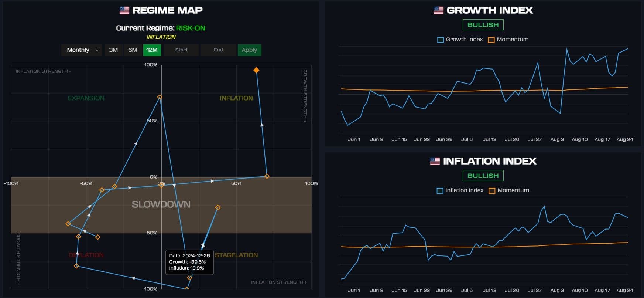The height and width of the screenshot is (298, 644).
Task: Click the US flag icon beside Growth Index
Action: [438, 10]
